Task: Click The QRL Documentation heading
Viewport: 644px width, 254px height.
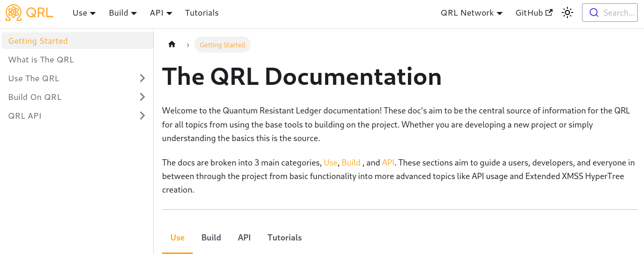Action: (x=302, y=77)
